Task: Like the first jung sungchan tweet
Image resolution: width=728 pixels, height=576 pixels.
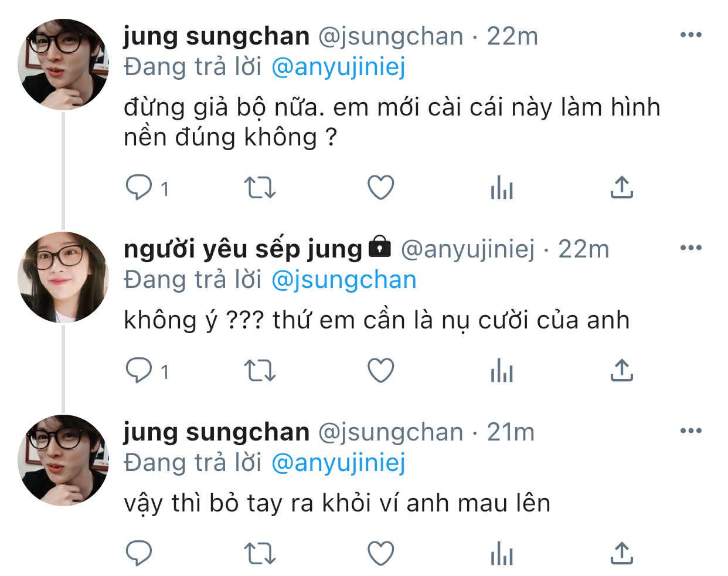Action: (380, 188)
